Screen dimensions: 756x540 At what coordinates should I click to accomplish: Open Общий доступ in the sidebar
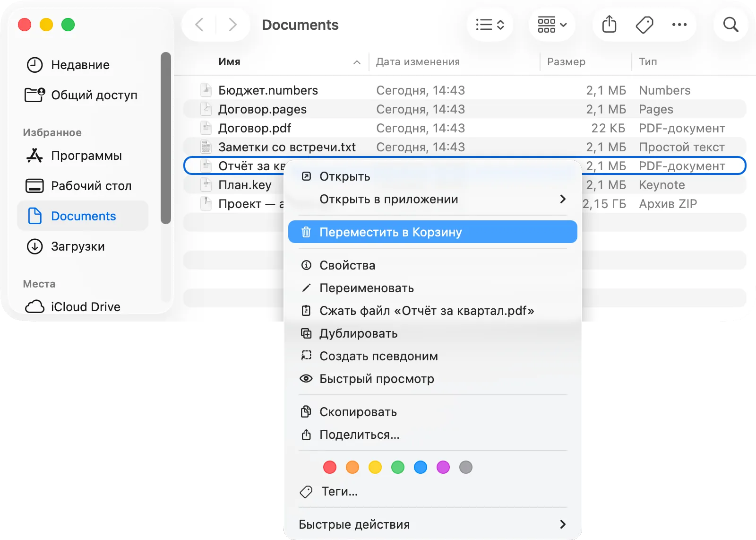point(83,95)
